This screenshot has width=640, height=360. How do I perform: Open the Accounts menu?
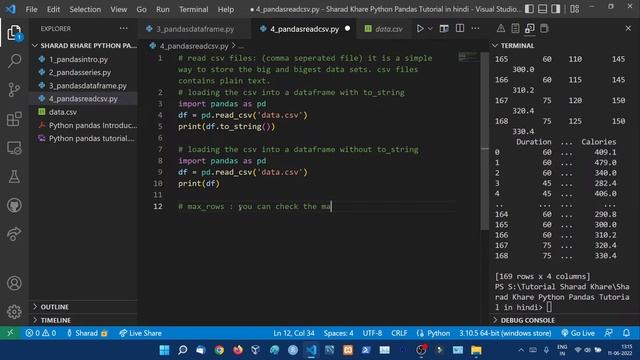pyautogui.click(x=14, y=283)
